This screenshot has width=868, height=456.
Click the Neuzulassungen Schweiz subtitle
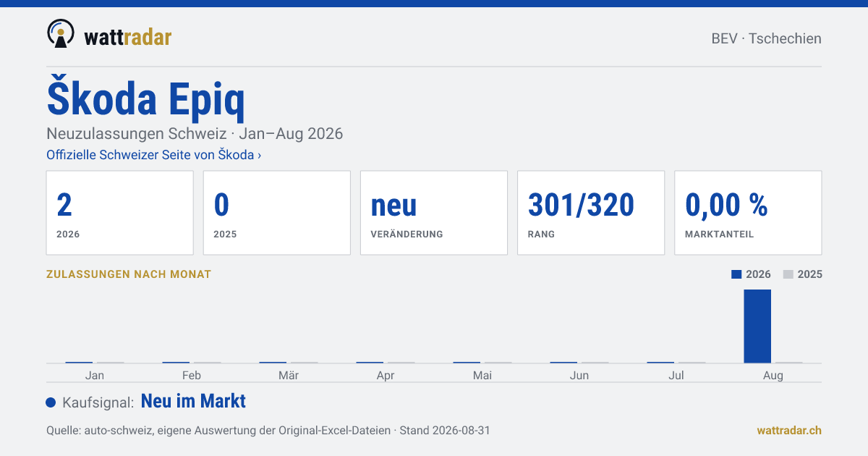click(195, 134)
